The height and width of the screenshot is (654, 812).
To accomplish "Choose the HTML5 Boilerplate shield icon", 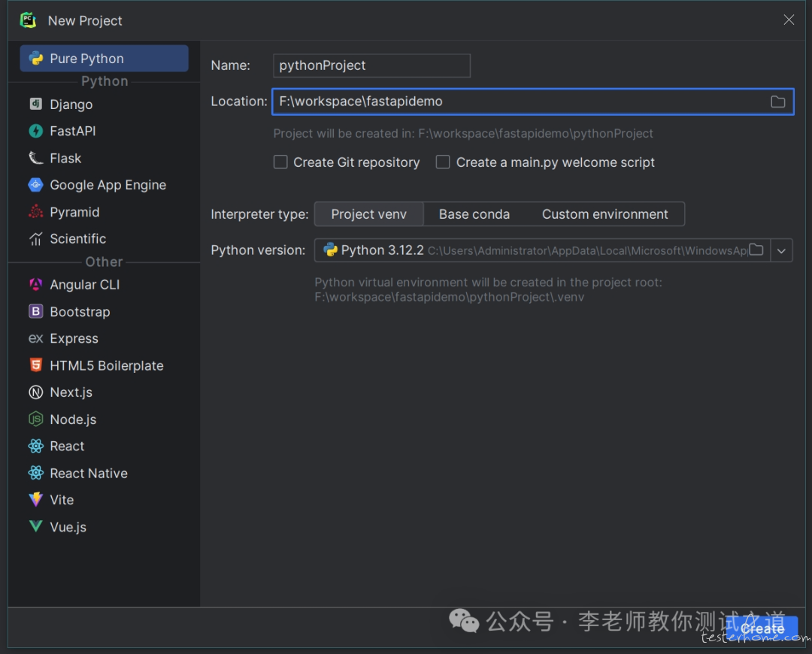I will [x=36, y=365].
